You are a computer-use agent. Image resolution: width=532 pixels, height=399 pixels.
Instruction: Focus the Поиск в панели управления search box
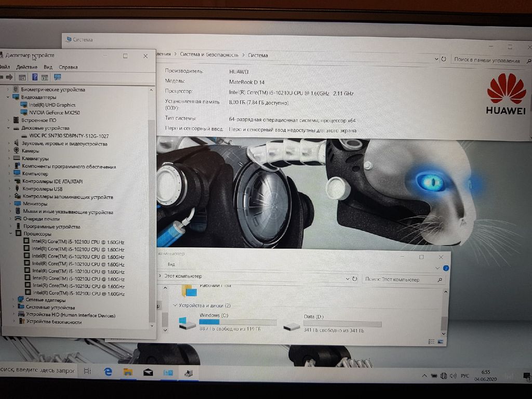point(490,60)
